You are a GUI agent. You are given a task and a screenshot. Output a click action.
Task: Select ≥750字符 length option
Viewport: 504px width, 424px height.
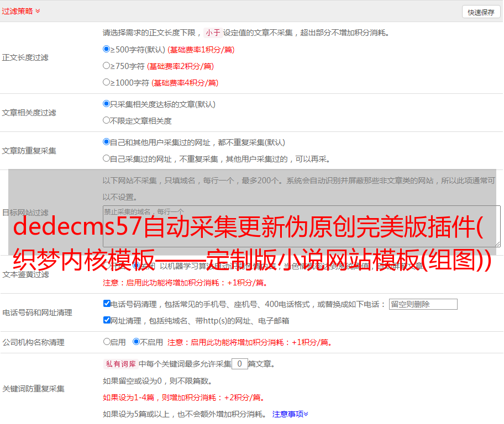(x=106, y=66)
